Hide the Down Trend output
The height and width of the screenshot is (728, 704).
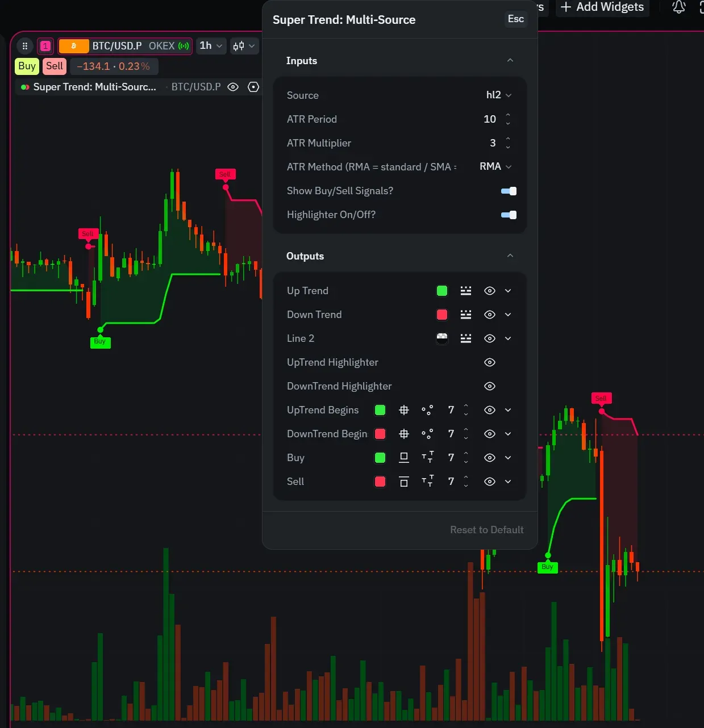click(x=490, y=315)
